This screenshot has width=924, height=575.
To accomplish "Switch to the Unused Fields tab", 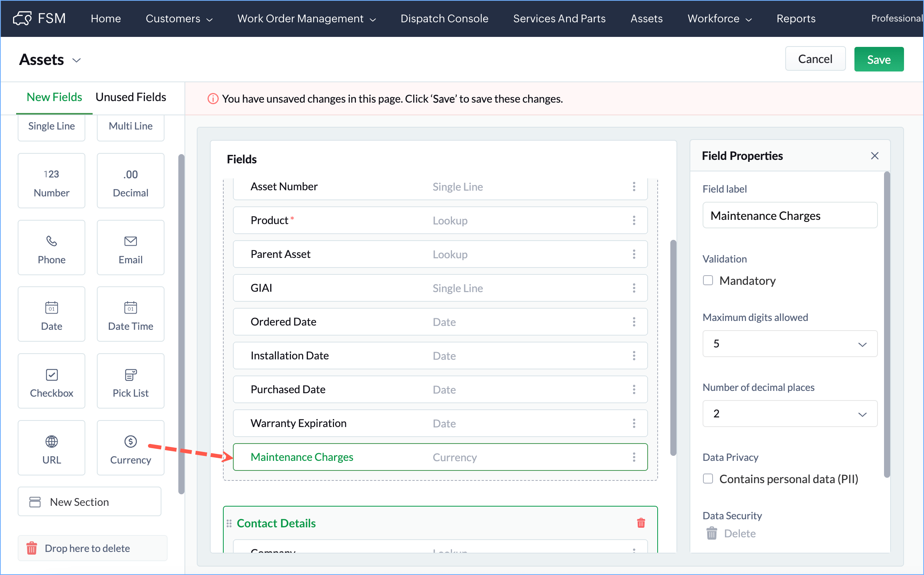I will (x=131, y=97).
